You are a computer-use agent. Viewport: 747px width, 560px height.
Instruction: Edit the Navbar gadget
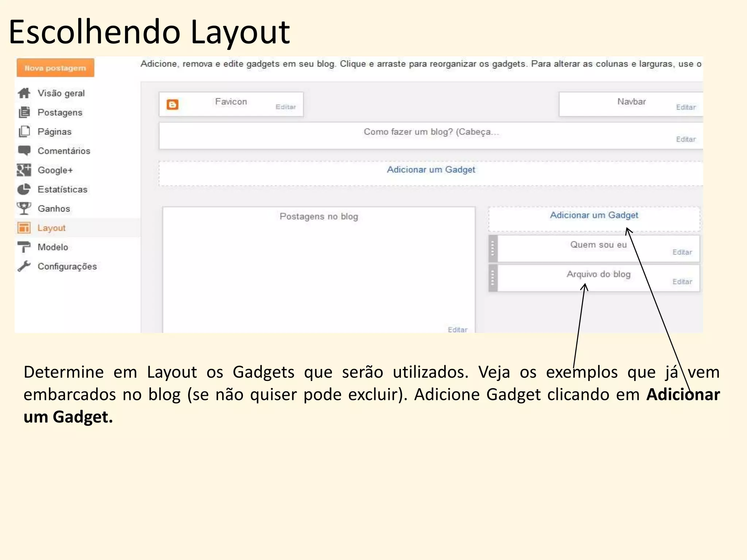click(x=686, y=107)
